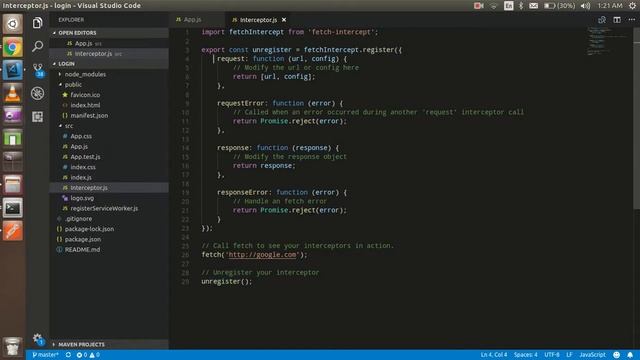The height and width of the screenshot is (360, 640).
Task: Click the master branch indicator
Action: pyautogui.click(x=45, y=355)
